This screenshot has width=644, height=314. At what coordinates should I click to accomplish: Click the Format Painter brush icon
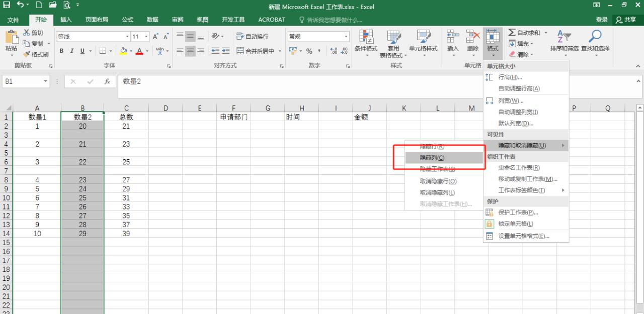(x=26, y=54)
